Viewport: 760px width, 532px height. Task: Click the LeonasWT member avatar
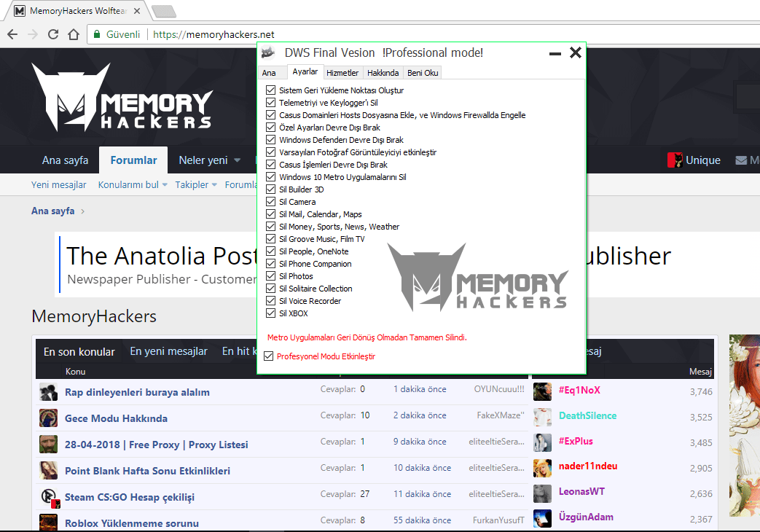pyautogui.click(x=542, y=493)
